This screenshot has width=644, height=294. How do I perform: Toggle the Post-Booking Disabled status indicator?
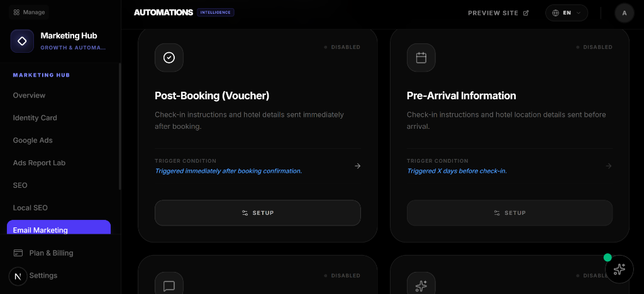[342, 47]
